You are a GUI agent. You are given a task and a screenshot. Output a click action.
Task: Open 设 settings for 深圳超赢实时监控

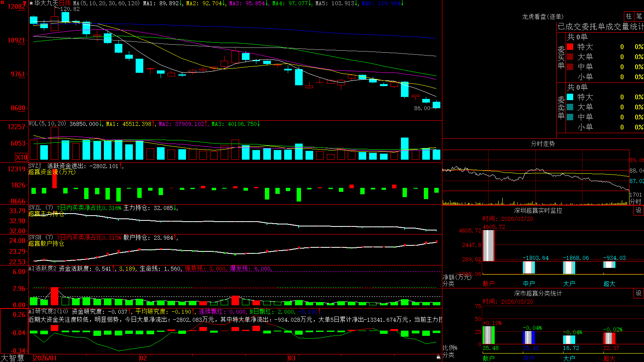[639, 210]
